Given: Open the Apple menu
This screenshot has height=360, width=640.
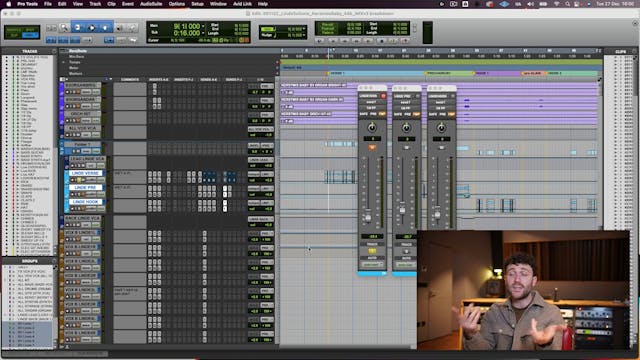Looking at the screenshot, I should 8,4.
